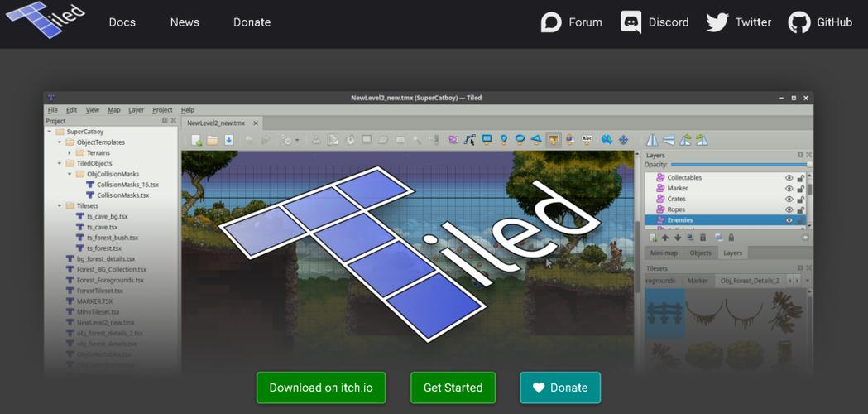Click the New layer icon below the layer list
Viewport: 868px width, 414px height.
653,237
